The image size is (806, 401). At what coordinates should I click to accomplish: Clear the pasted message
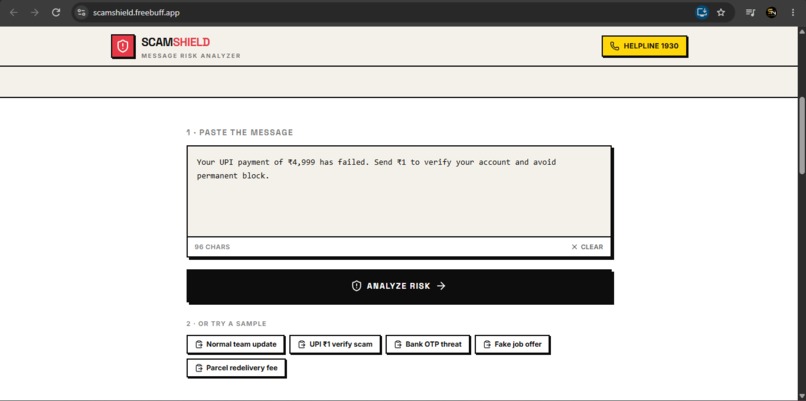pos(587,247)
